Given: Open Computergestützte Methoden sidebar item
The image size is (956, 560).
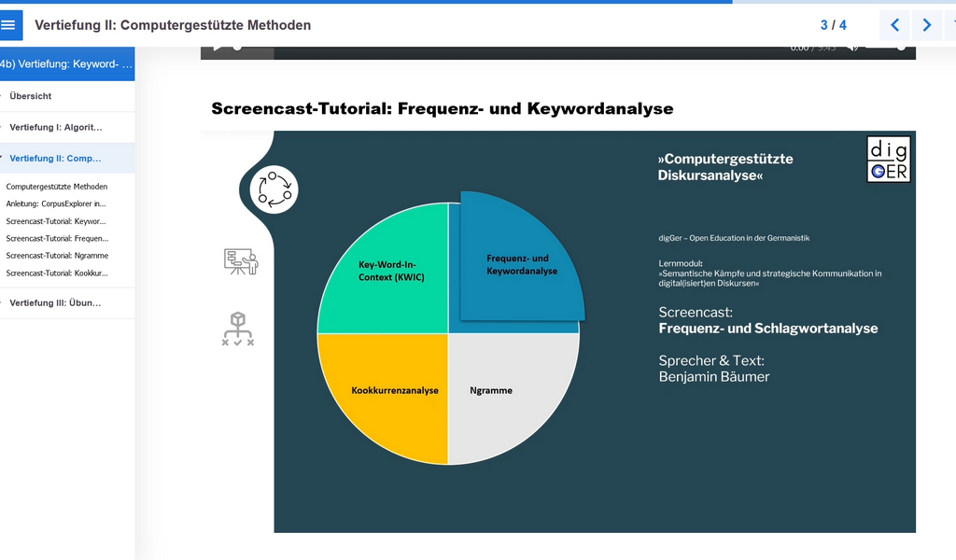Looking at the screenshot, I should click(x=57, y=187).
